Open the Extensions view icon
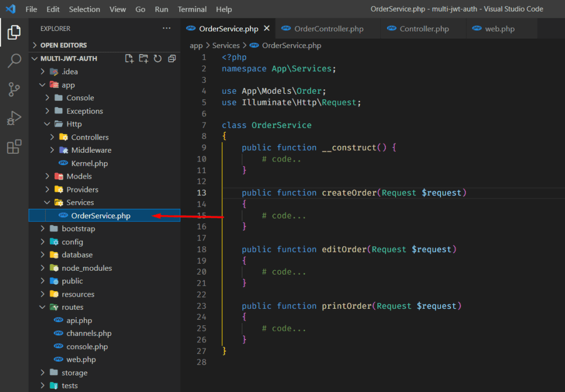 point(14,147)
